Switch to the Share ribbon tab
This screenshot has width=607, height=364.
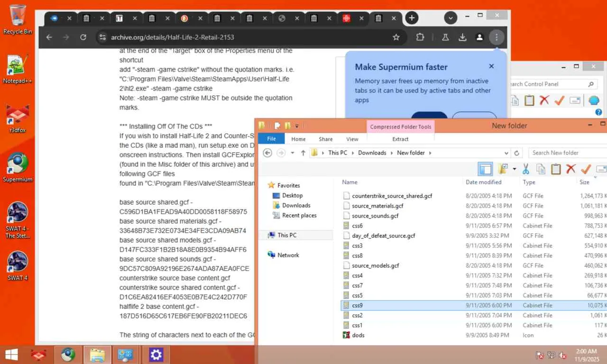[x=326, y=139]
